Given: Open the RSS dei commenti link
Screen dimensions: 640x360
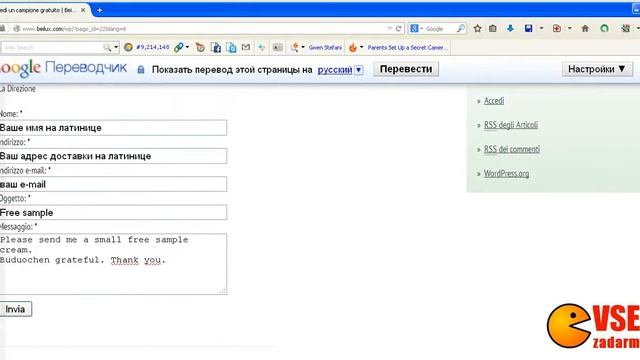Looking at the screenshot, I should [512, 149].
